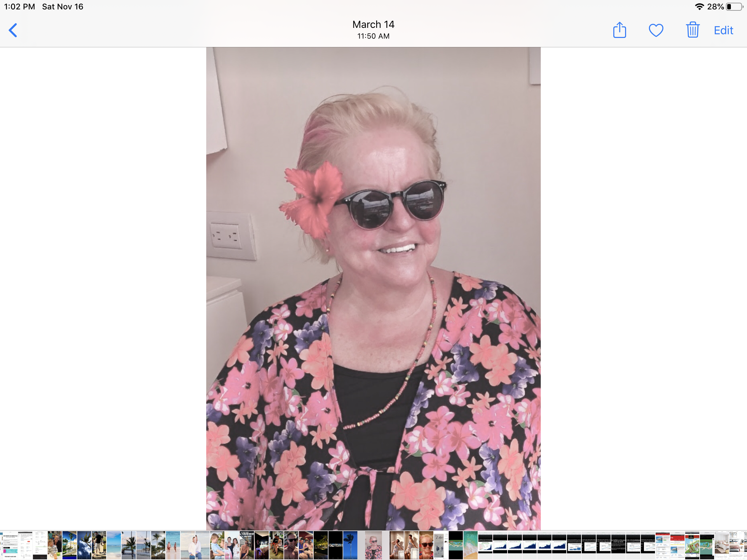Select the turquoise beach water thumbnail
The image size is (747, 560).
click(x=114, y=545)
